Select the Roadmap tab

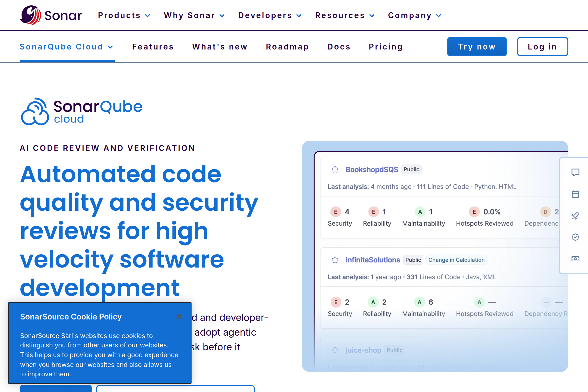(287, 47)
